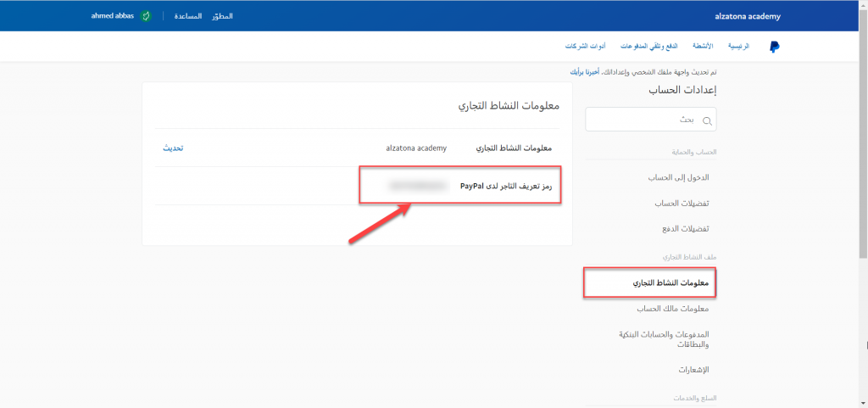Click the أخبرنا برأيك feedback link

pos(584,72)
